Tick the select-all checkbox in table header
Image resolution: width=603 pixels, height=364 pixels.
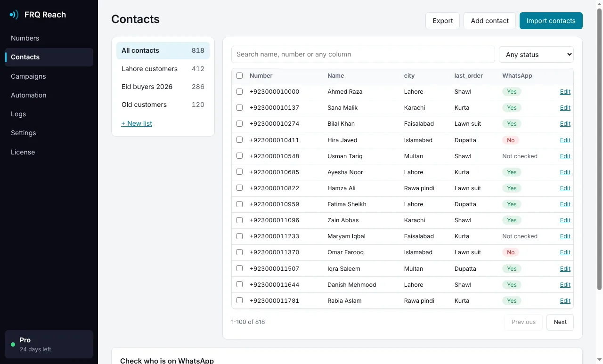coord(239,75)
